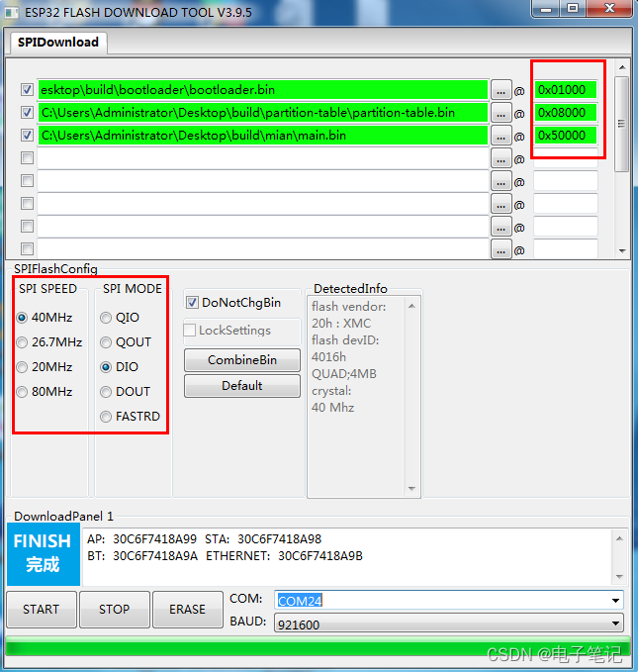Click the partition-table.bin file path field
Viewport: 638px width, 672px height.
tap(263, 113)
